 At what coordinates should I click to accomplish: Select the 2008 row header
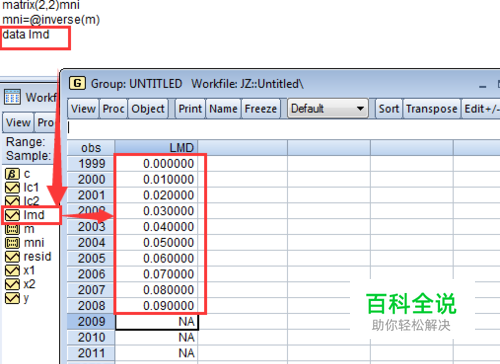pos(91,306)
